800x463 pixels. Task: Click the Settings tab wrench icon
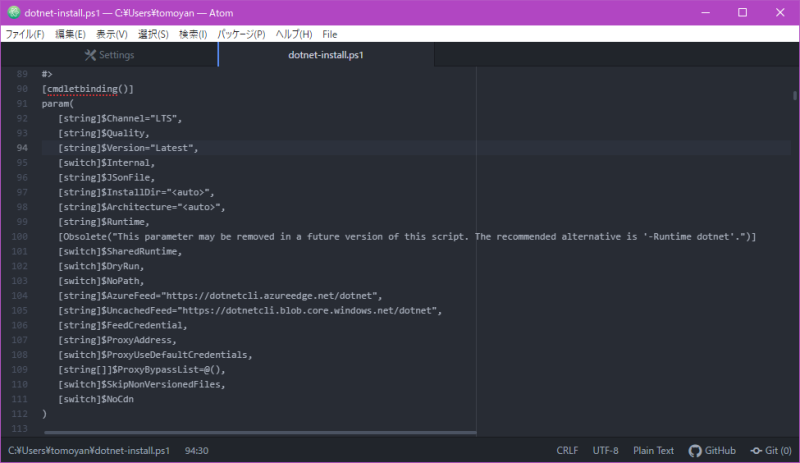90,55
